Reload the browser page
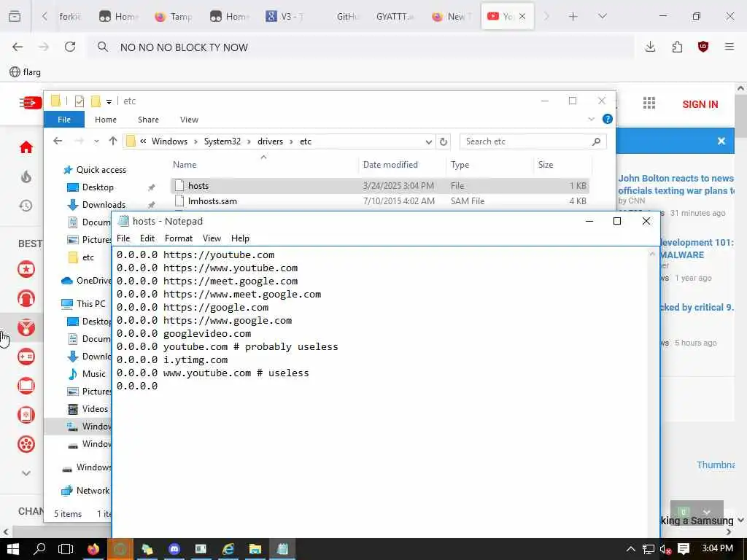 (x=70, y=47)
